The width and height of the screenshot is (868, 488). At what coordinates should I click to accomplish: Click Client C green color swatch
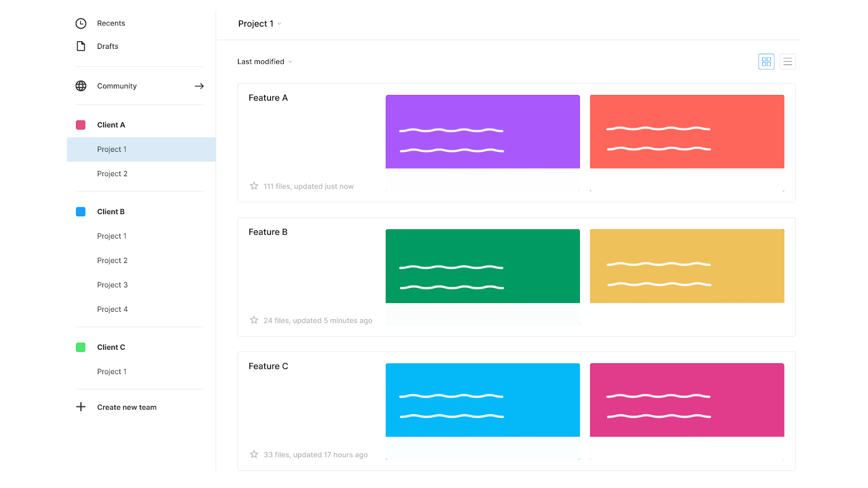[x=81, y=347]
